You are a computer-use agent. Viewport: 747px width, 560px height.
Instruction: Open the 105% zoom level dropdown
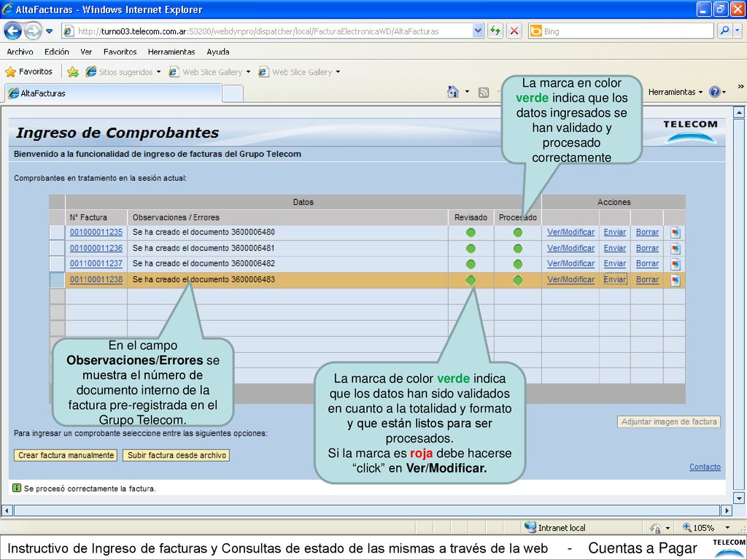pos(727,528)
